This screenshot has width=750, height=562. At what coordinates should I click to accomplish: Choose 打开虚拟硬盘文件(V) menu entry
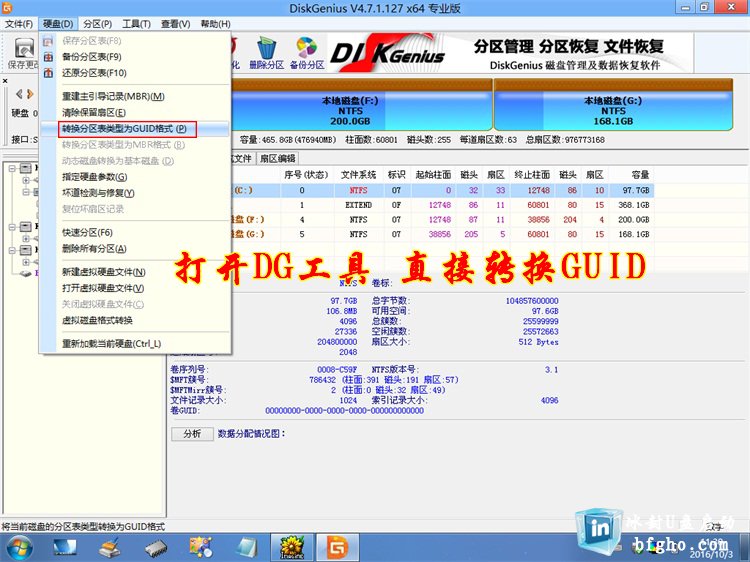(134, 288)
